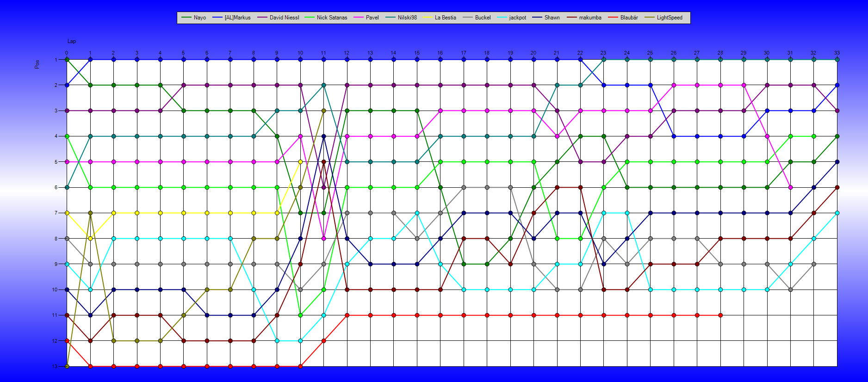Select LightSpeed's point at lap 11, position 3
868x382 pixels.
click(323, 111)
